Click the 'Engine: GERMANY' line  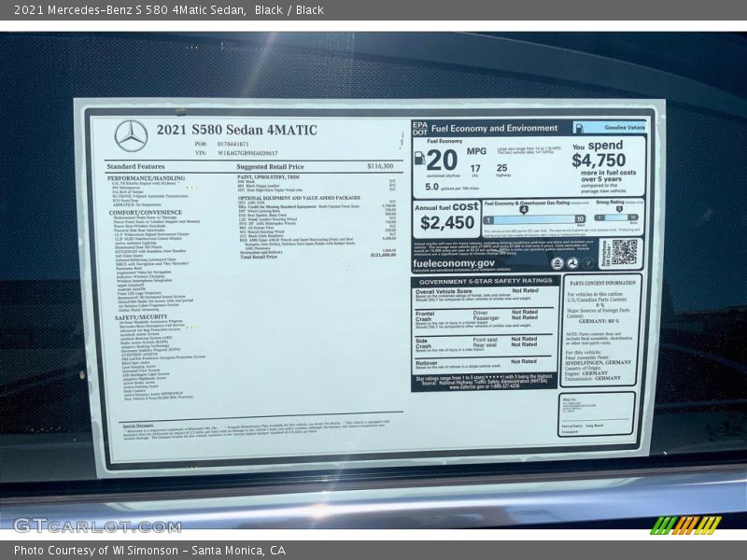coord(586,373)
